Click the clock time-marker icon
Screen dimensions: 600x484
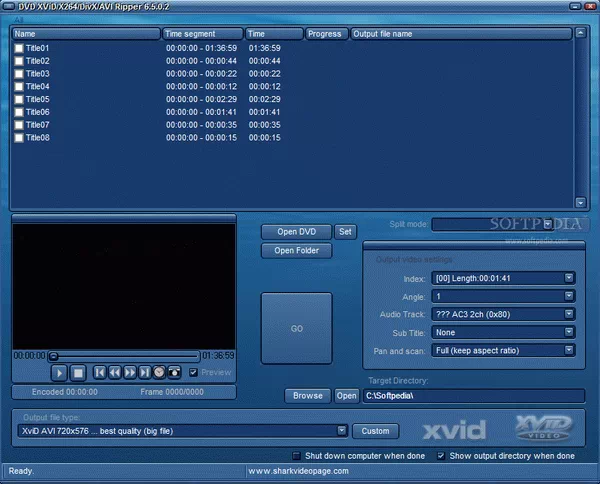159,372
